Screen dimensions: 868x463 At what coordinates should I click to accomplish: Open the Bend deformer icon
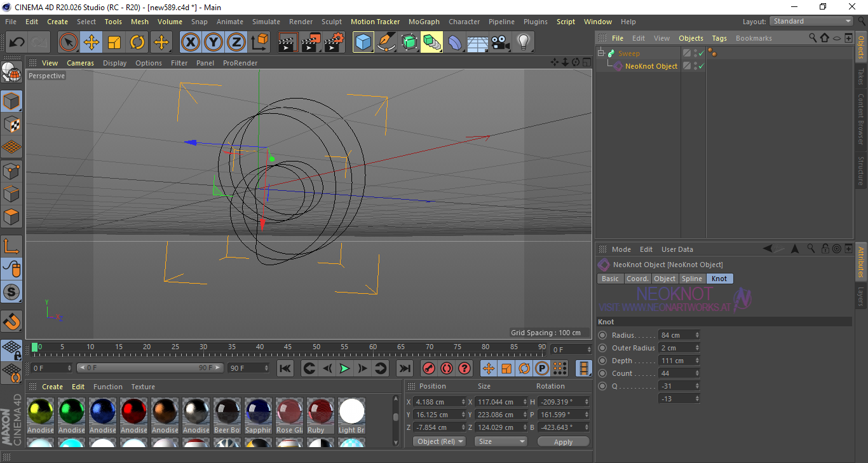[x=455, y=43]
